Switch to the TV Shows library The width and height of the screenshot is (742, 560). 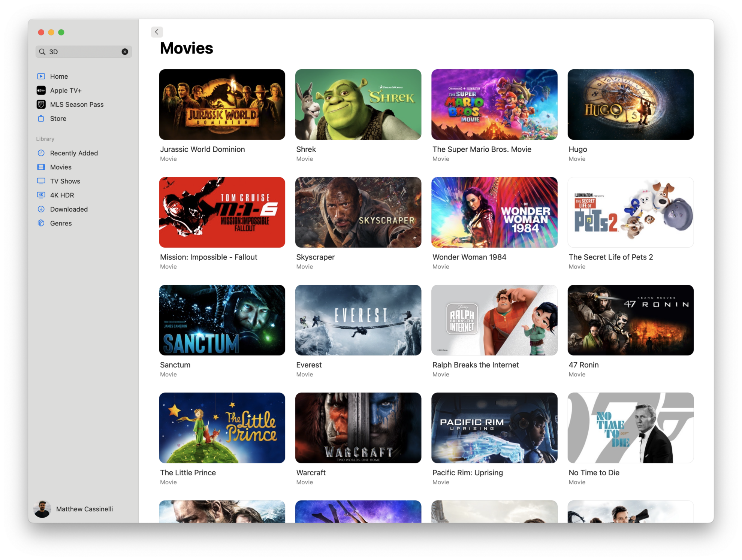pos(65,181)
